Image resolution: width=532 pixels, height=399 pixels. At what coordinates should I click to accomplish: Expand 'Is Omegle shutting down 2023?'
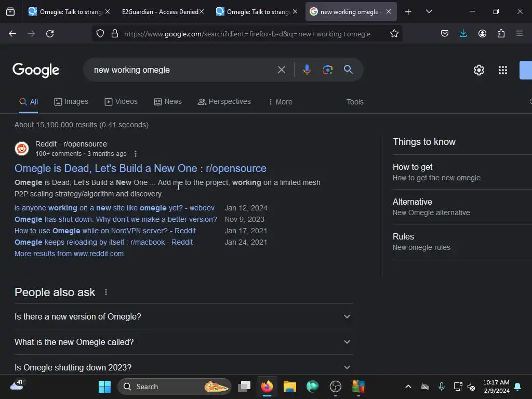(x=183, y=367)
